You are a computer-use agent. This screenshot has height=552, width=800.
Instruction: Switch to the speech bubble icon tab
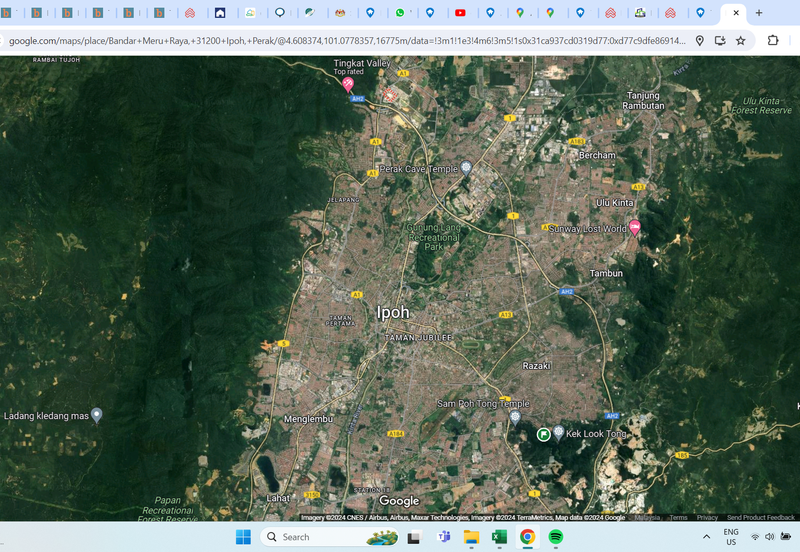click(x=280, y=13)
